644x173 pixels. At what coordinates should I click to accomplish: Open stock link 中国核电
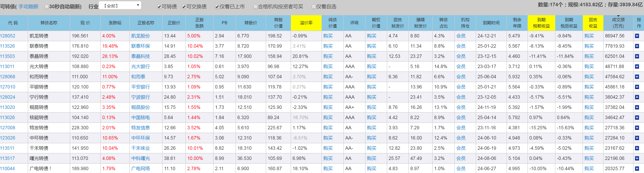point(141,118)
